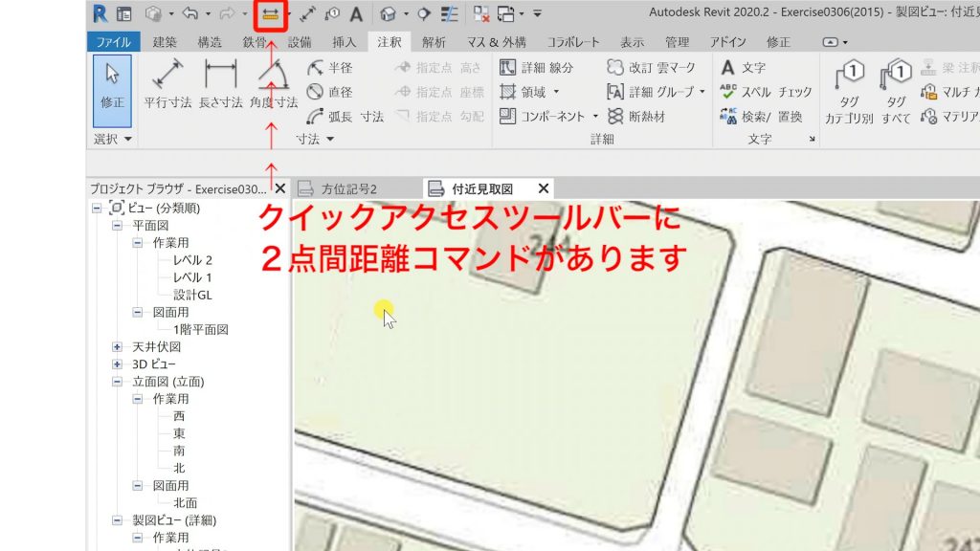Select the 平行寸法 (aligned dimension) tool

pyautogui.click(x=167, y=91)
